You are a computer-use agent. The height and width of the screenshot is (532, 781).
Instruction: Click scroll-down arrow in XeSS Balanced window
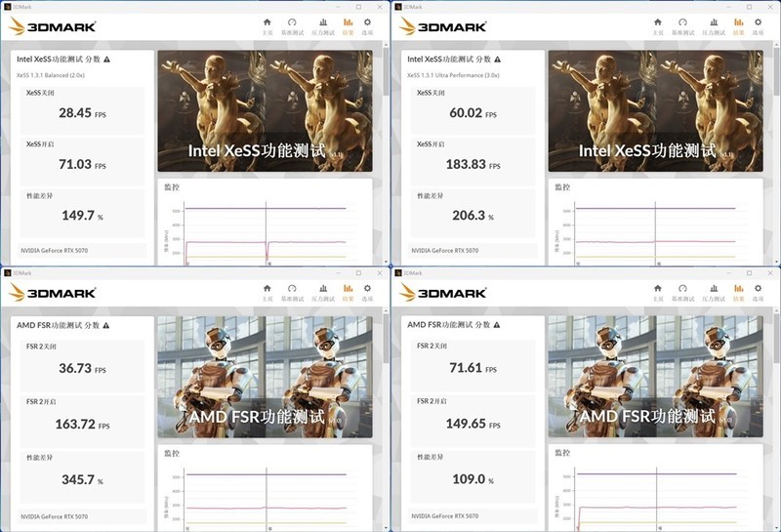tap(386, 262)
